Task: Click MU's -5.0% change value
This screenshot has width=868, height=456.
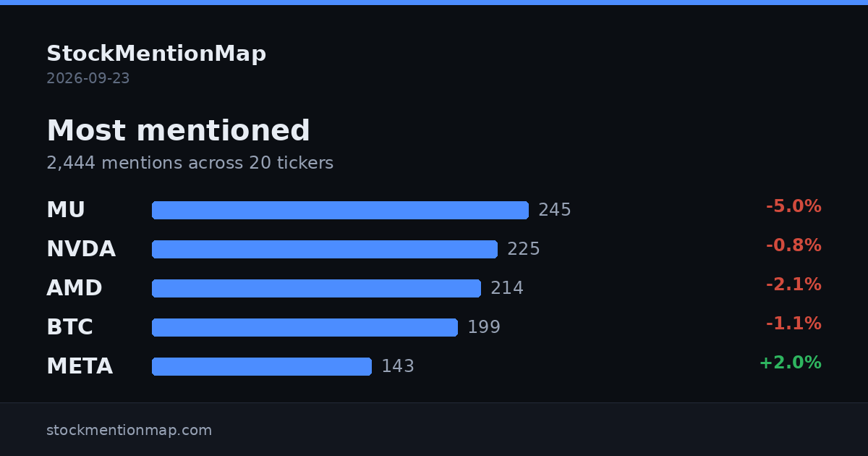Action: tap(793, 206)
